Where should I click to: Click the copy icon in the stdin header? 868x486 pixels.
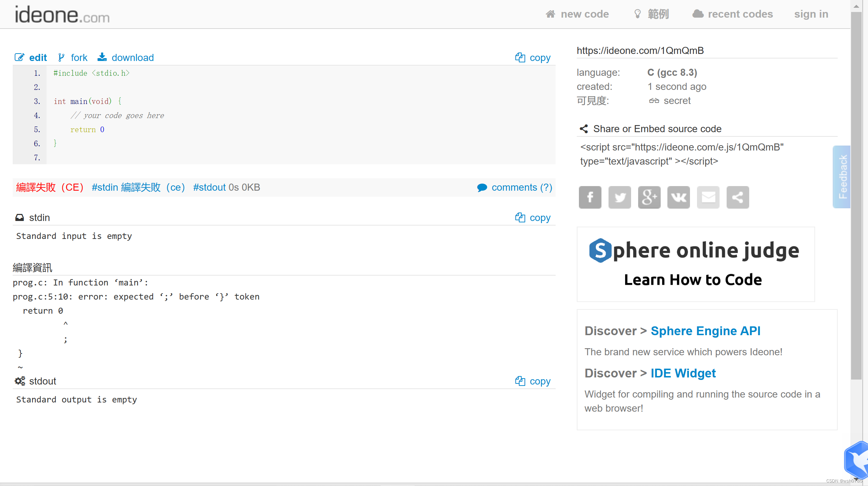[520, 217]
